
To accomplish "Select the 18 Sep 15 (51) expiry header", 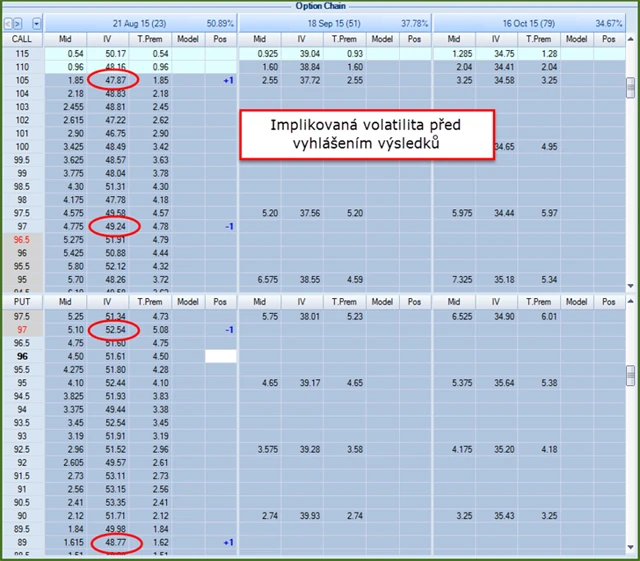I will point(334,23).
